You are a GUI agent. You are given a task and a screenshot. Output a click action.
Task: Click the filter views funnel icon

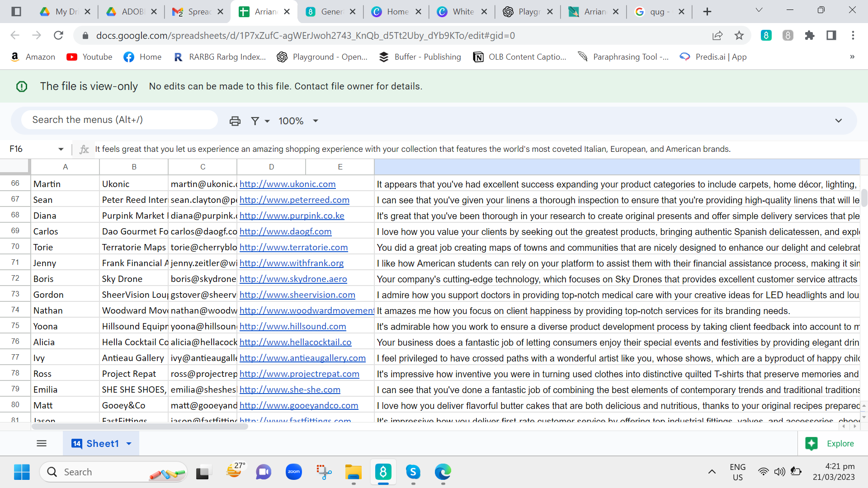click(255, 121)
